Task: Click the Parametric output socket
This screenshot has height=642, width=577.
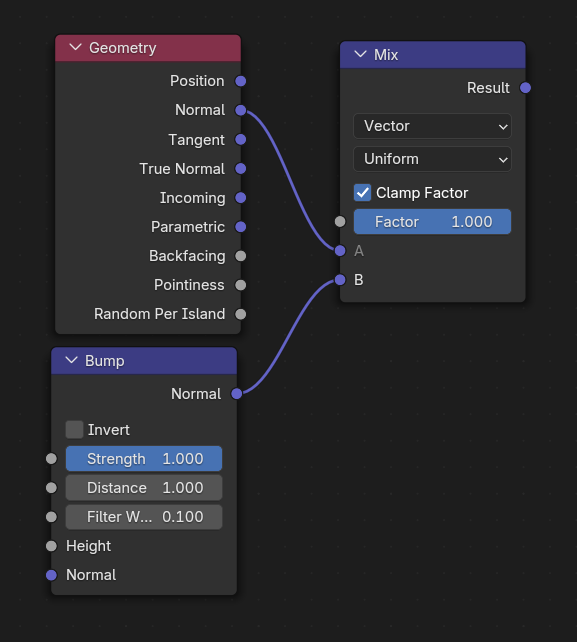Action: point(241,227)
